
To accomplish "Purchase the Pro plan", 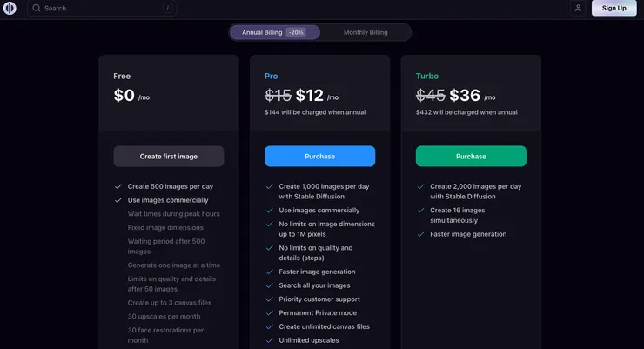I will [x=319, y=157].
